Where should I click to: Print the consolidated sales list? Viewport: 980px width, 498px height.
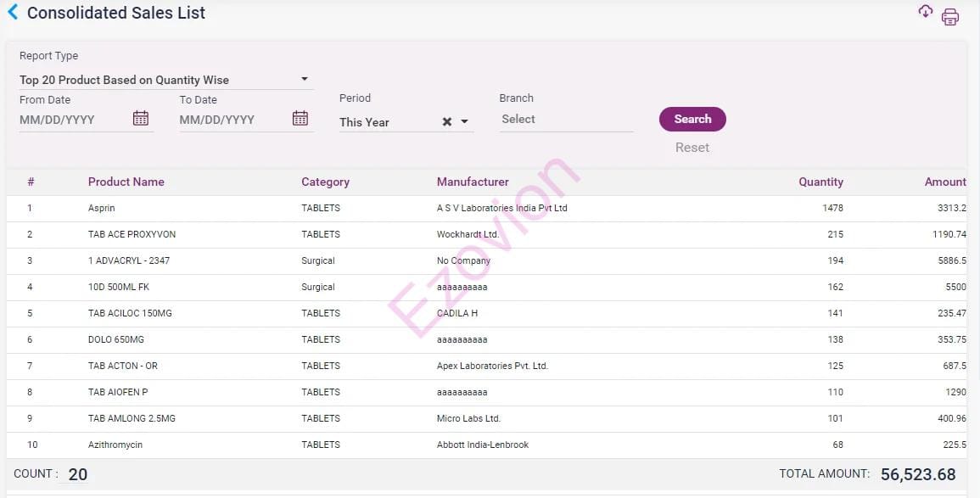point(950,17)
